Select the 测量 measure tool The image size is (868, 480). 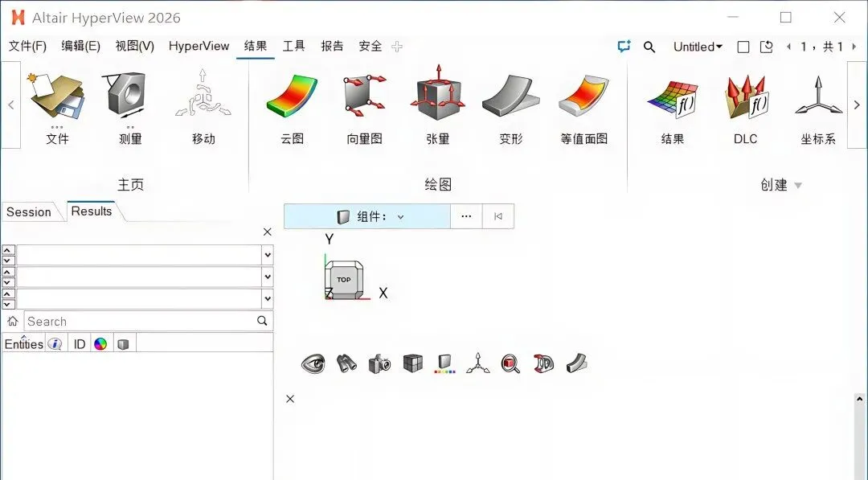pos(130,106)
